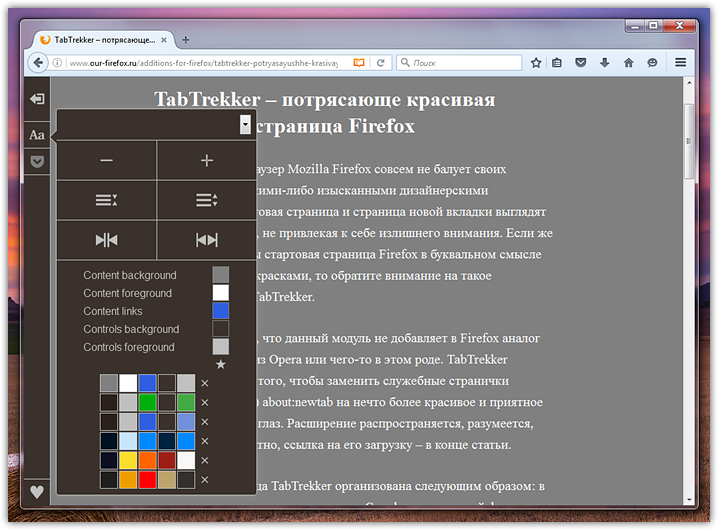Open the Aa type controls button
Screen dimensions: 718x530
pyautogui.click(x=37, y=135)
